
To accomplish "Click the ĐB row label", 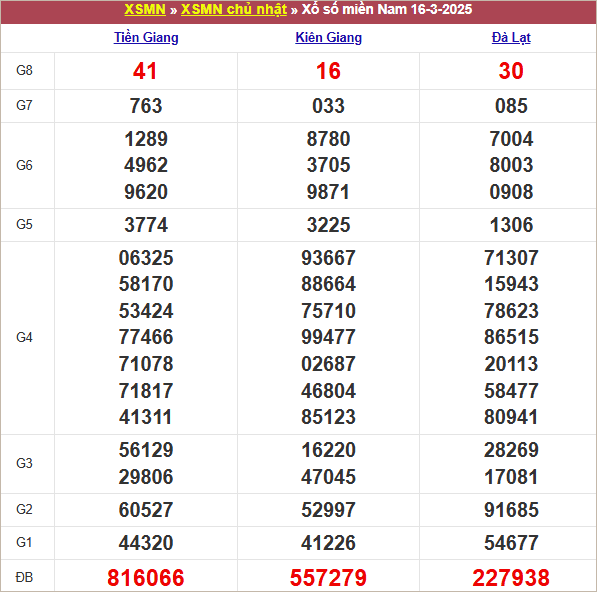I will point(24,577).
